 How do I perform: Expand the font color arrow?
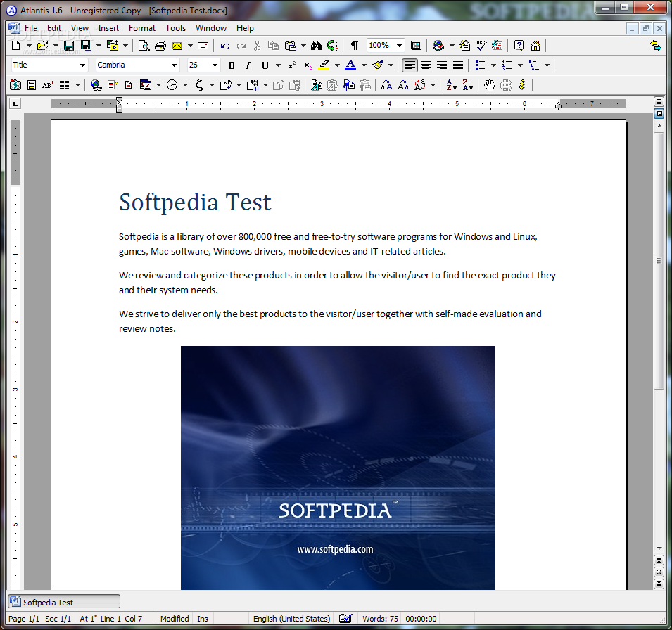(364, 65)
